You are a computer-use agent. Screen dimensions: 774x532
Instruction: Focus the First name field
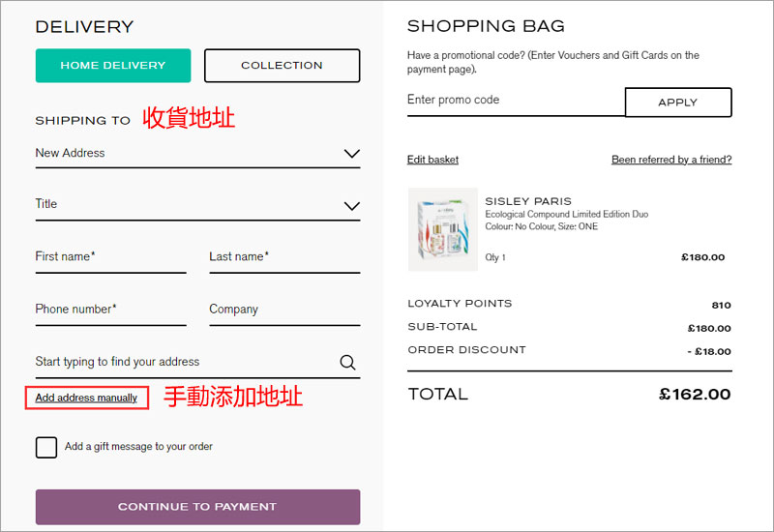[x=109, y=257]
